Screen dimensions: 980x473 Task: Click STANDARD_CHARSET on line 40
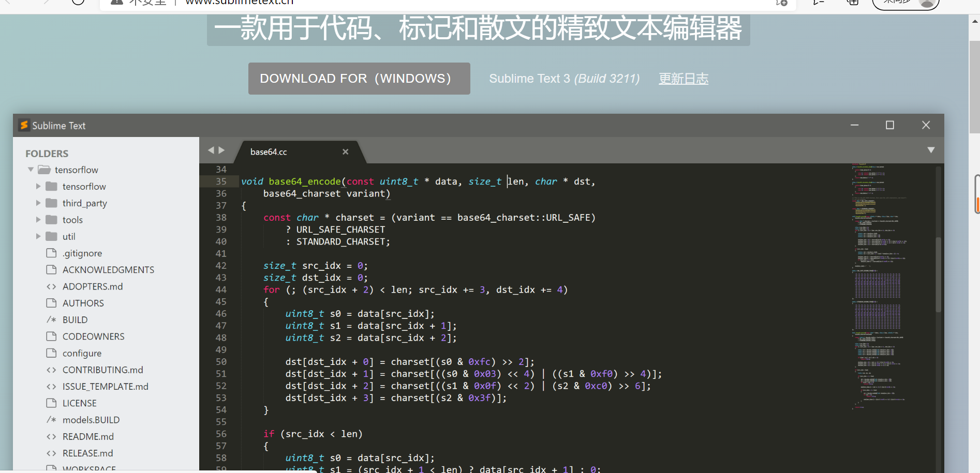[x=340, y=241]
